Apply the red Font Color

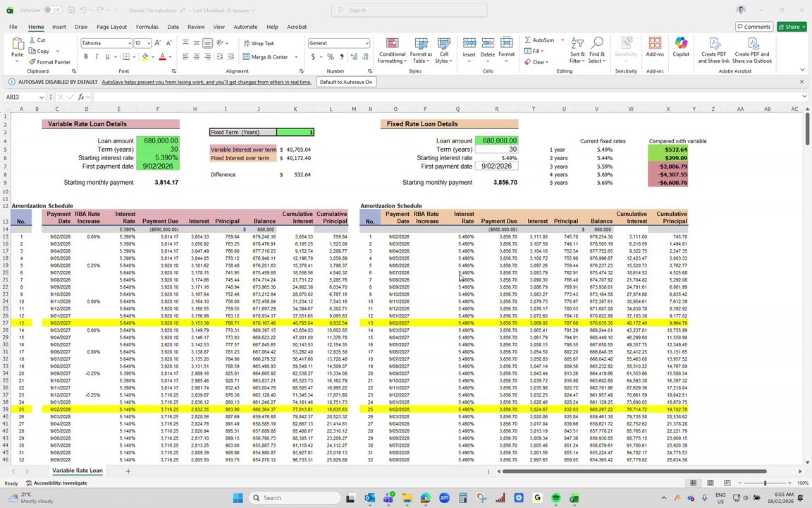(x=162, y=56)
